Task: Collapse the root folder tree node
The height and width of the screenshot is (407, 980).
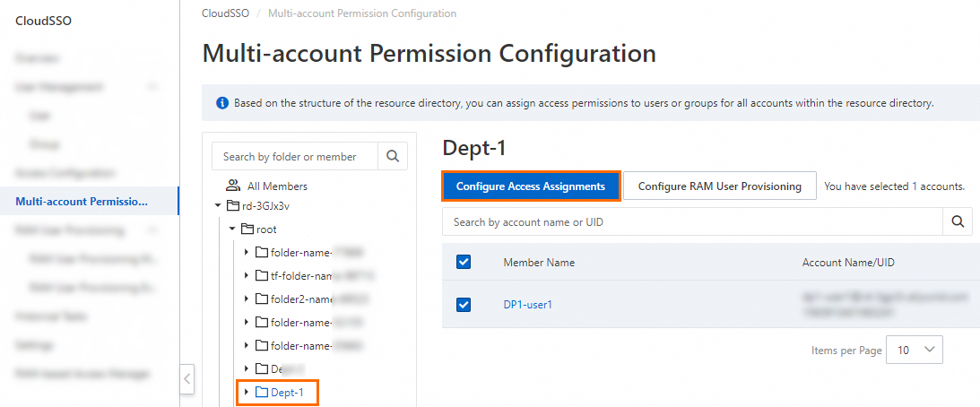Action: coord(232,229)
